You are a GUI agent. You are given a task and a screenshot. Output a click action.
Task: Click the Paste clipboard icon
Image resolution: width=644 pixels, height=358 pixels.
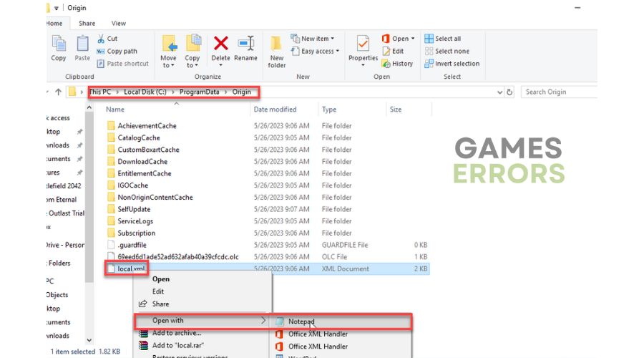(x=82, y=43)
